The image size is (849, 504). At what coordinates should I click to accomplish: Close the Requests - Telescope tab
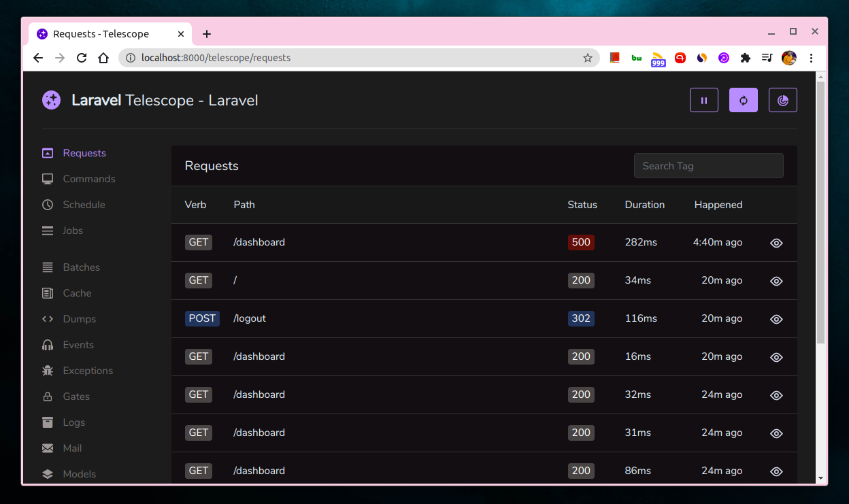pos(181,34)
